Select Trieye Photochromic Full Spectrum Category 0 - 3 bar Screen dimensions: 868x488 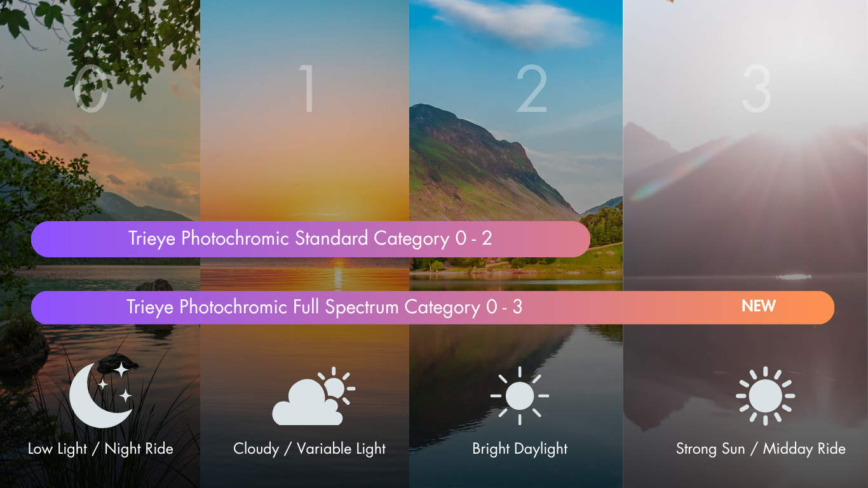433,308
